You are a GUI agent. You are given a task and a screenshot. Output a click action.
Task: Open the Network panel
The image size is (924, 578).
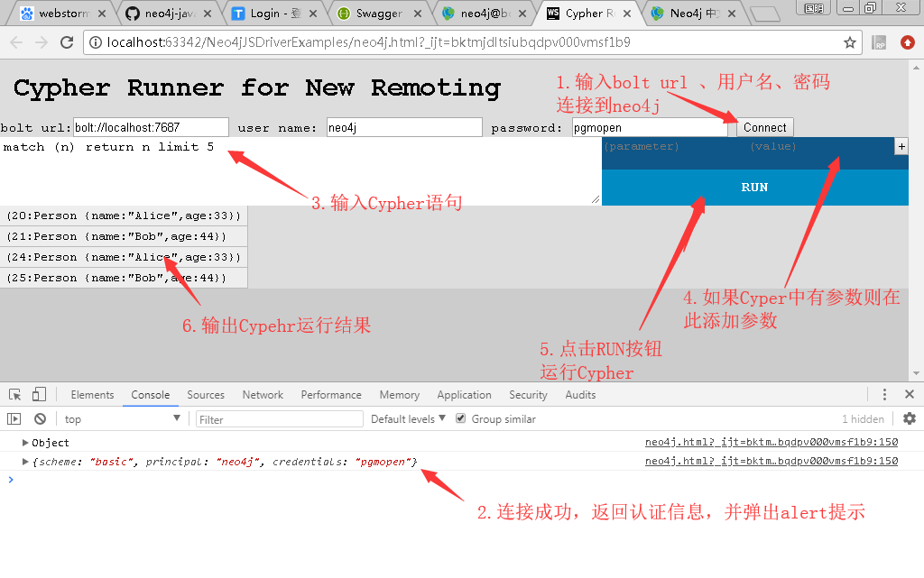click(x=263, y=395)
